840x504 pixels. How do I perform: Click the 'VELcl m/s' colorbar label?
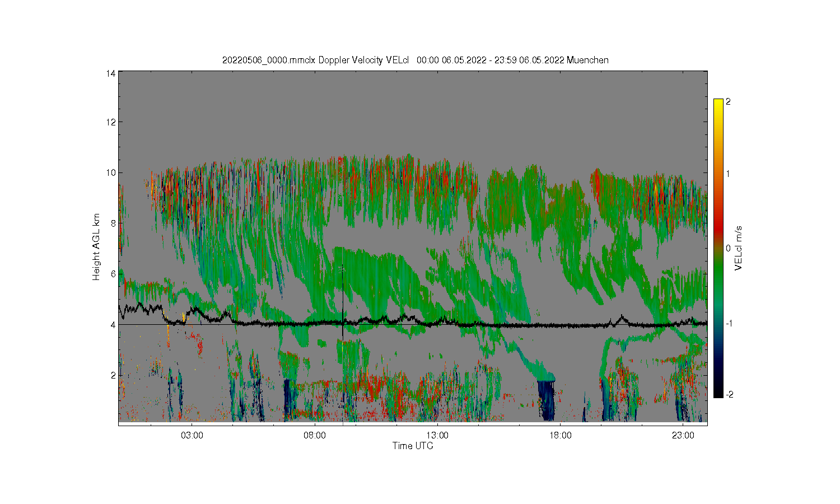pos(739,248)
